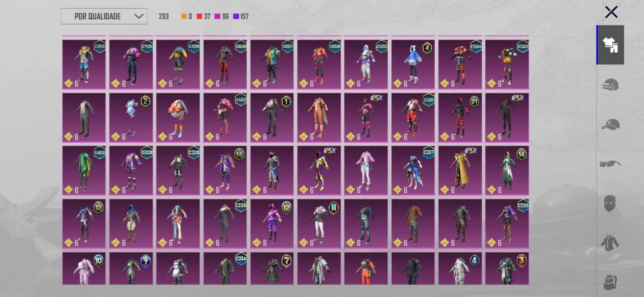The height and width of the screenshot is (297, 644).
Task: Select the outfit tagged C4S12
Action: tap(225, 118)
